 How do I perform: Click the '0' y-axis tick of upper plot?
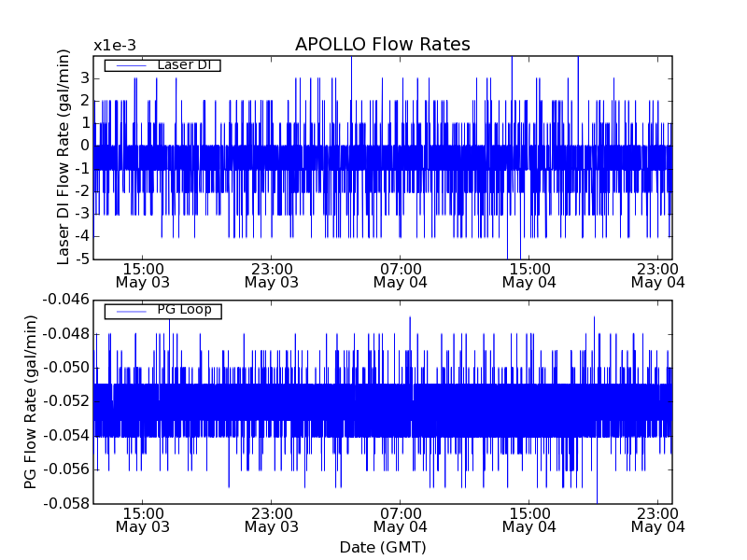[x=84, y=146]
